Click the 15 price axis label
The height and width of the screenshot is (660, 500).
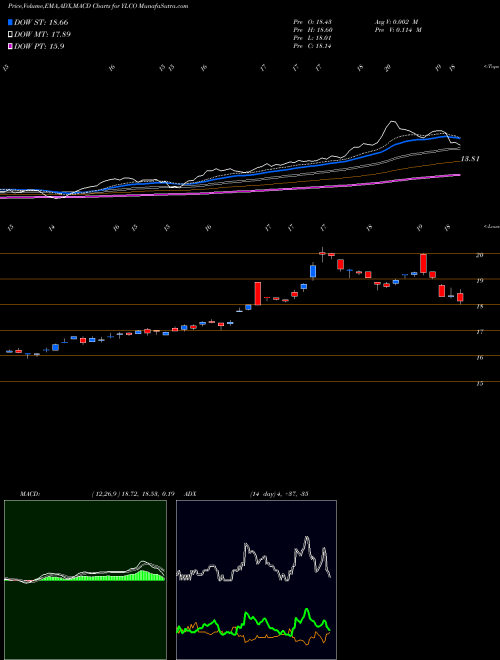click(x=480, y=384)
